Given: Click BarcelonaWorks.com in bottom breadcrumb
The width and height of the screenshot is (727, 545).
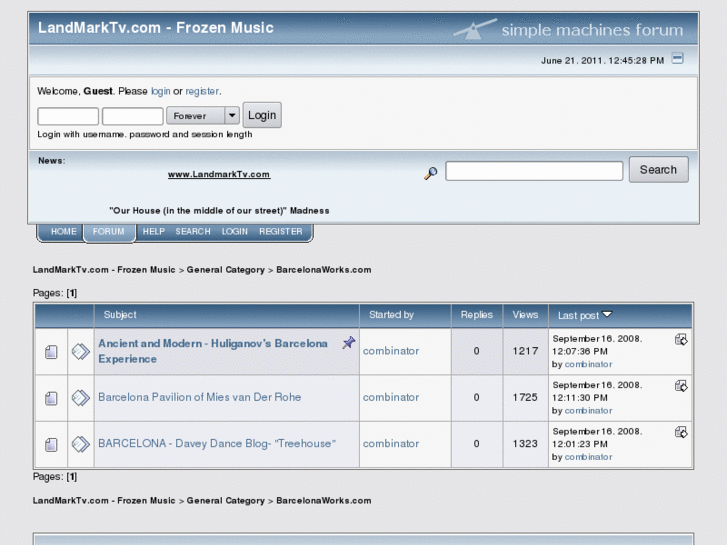Looking at the screenshot, I should click(x=324, y=501).
